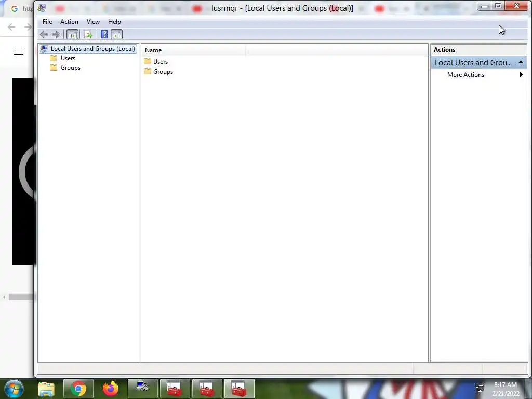
Task: Open the View menu
Action: tap(93, 22)
